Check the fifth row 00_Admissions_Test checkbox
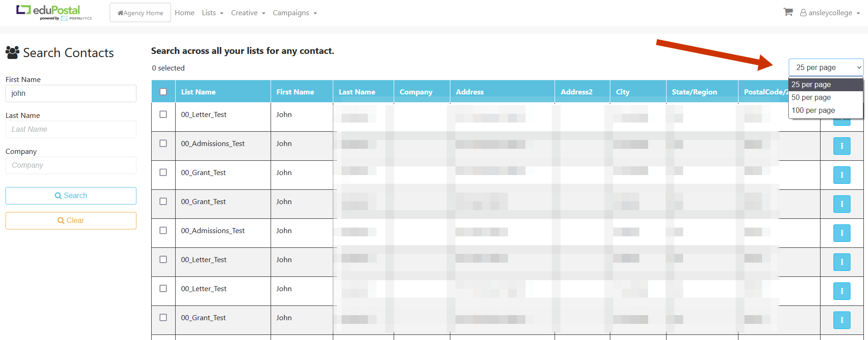Image resolution: width=868 pixels, height=340 pixels. 163,230
